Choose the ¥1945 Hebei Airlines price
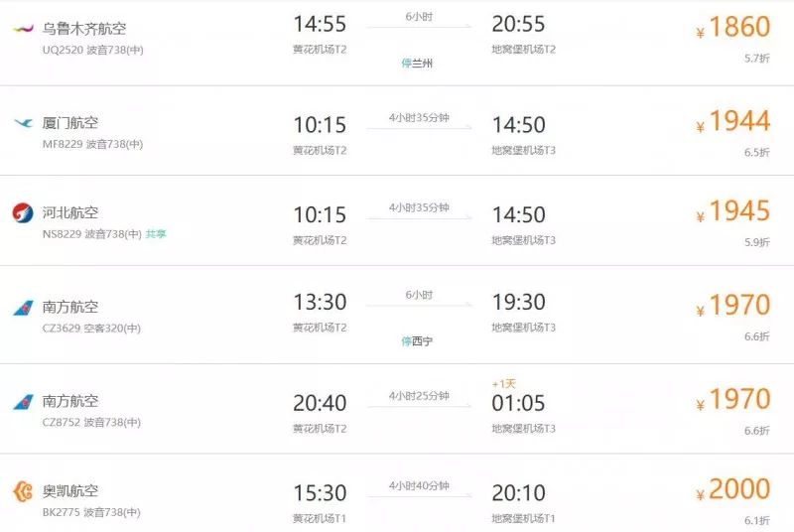 (x=733, y=211)
